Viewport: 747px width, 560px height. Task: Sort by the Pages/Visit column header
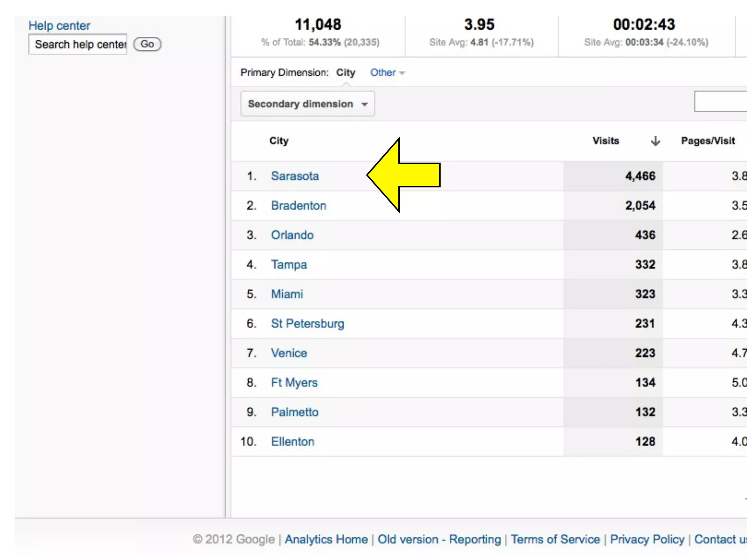coord(708,141)
